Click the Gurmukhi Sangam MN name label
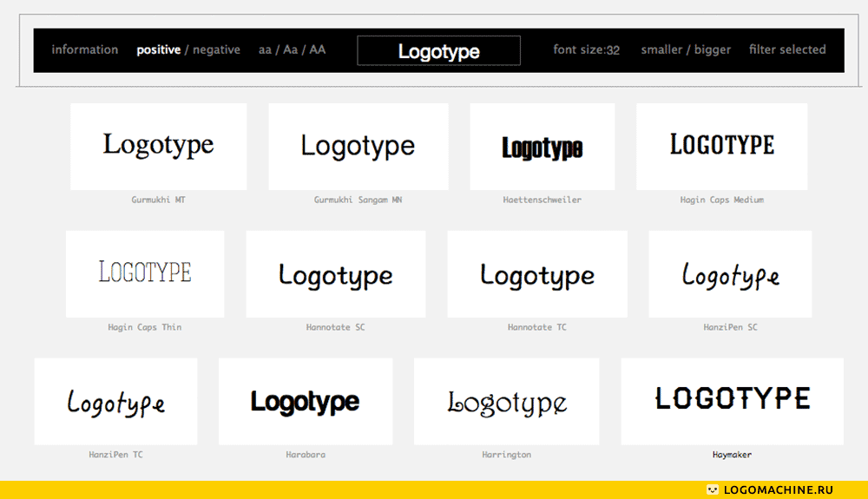 coord(358,200)
